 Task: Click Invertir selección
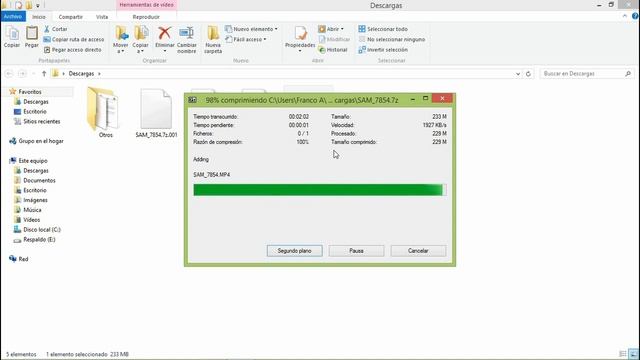coord(383,50)
